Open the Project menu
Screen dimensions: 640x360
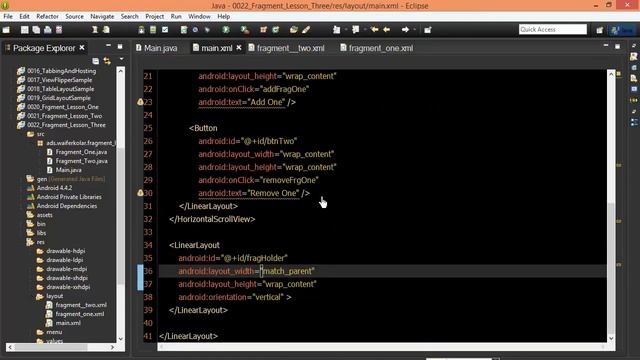click(x=154, y=16)
